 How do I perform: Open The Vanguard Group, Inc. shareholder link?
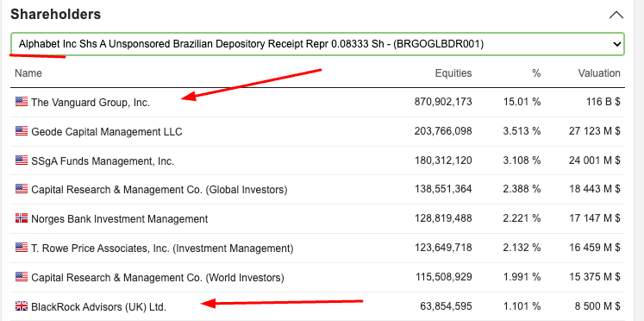pos(91,103)
